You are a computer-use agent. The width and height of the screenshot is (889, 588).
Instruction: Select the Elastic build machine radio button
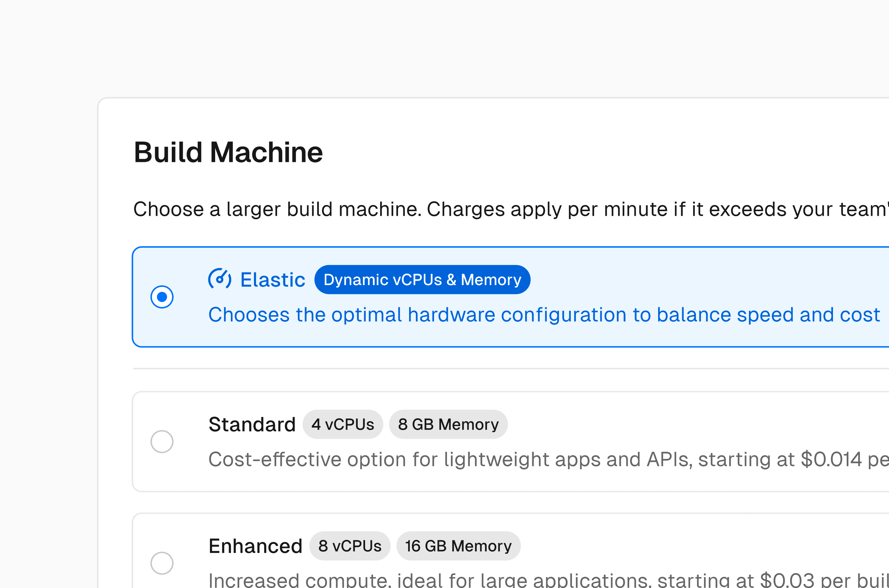click(x=162, y=296)
